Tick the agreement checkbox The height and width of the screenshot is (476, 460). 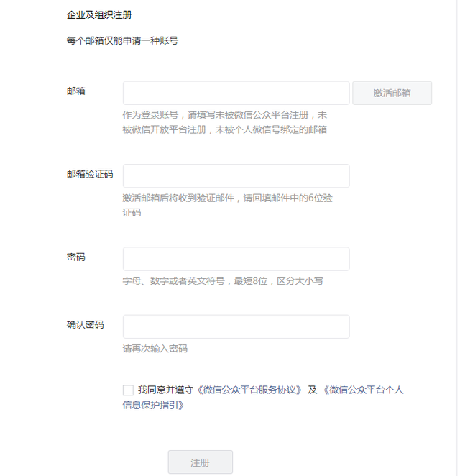coord(128,390)
